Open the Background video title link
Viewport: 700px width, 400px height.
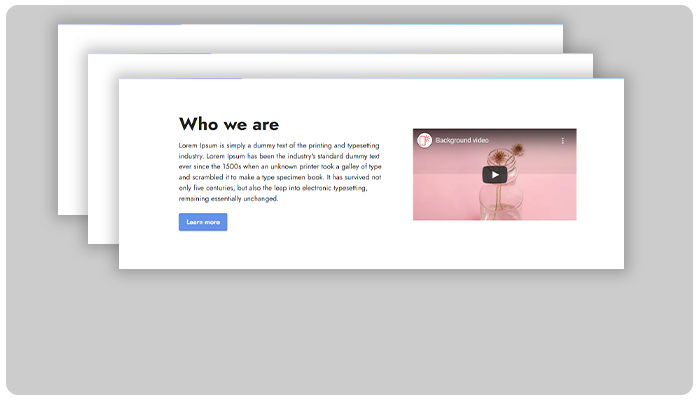(x=462, y=140)
